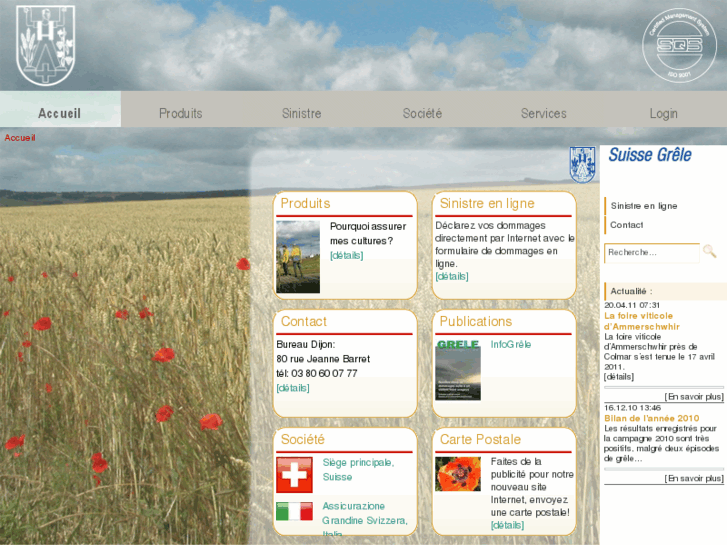727x545 pixels.
Task: Follow the détails link under Bureau Dijon
Action: 293,388
